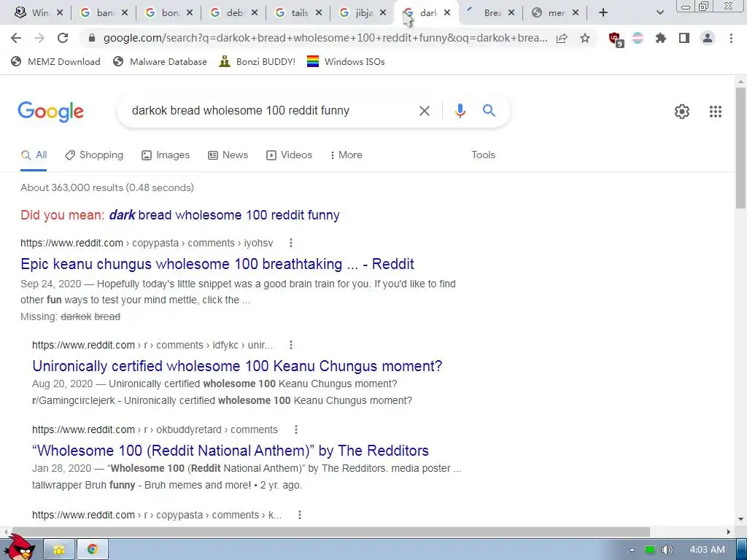The height and width of the screenshot is (560, 747).
Task: Switch to the 'Brea' tab
Action: coord(489,13)
